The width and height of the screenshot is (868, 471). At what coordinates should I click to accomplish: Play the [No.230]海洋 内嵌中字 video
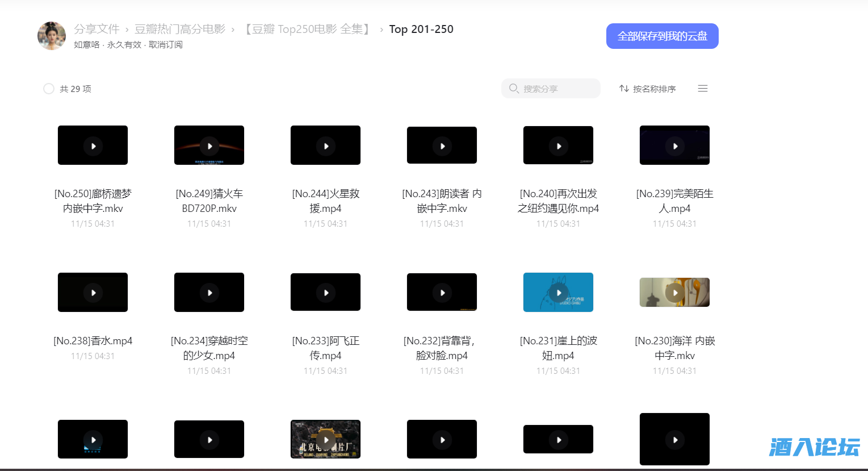click(x=674, y=292)
